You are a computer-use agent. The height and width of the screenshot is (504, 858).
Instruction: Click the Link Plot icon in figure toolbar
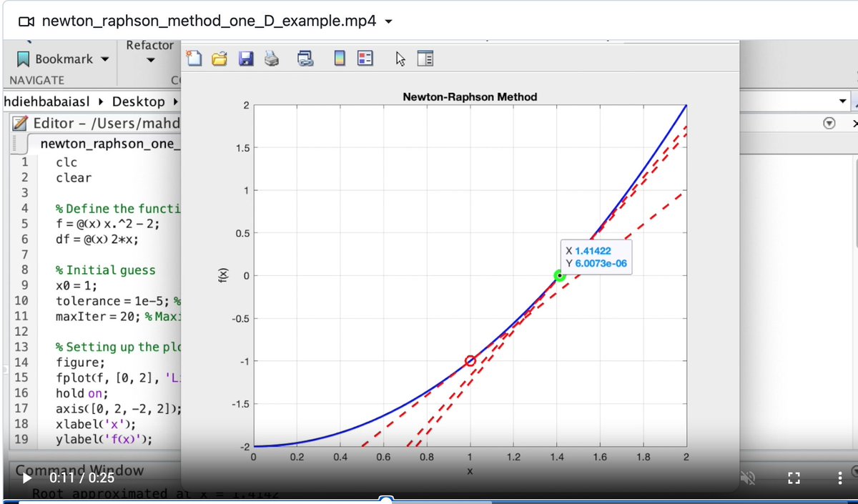pos(306,59)
